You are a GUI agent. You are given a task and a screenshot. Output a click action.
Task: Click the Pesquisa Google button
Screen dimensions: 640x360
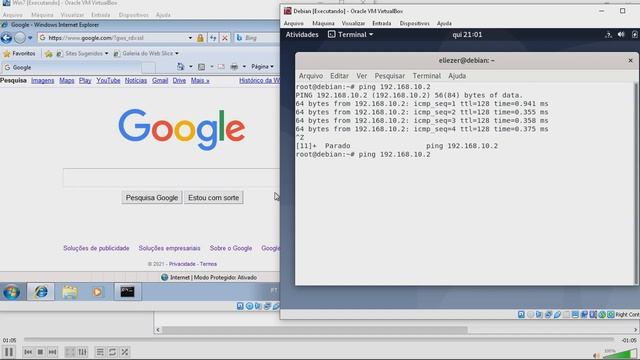pos(152,198)
